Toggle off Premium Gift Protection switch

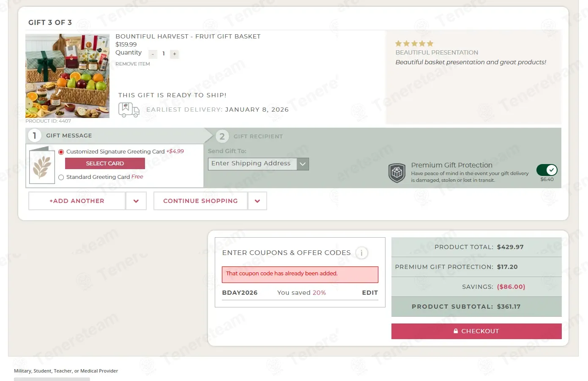coord(547,170)
